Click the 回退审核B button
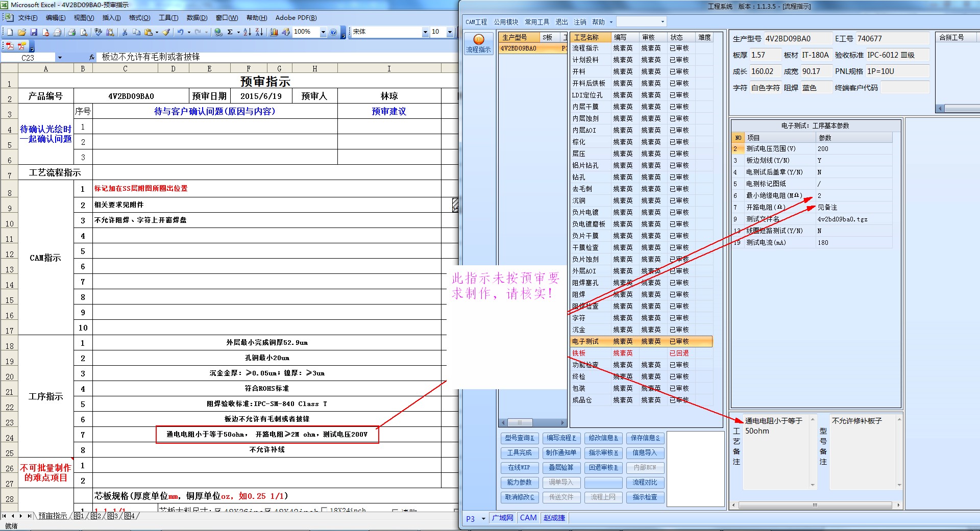 coord(603,468)
